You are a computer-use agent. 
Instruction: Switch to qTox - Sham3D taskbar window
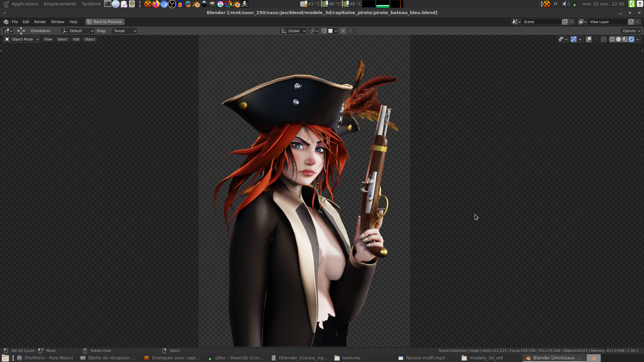click(236, 358)
